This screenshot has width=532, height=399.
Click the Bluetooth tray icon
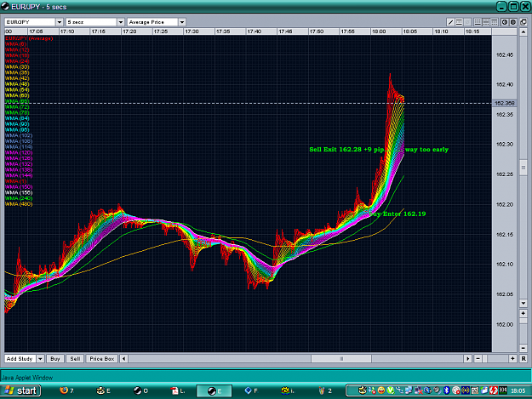click(x=447, y=390)
